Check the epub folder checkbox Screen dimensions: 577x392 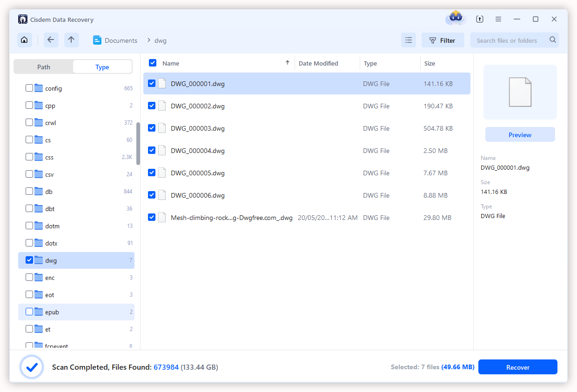[x=28, y=312]
